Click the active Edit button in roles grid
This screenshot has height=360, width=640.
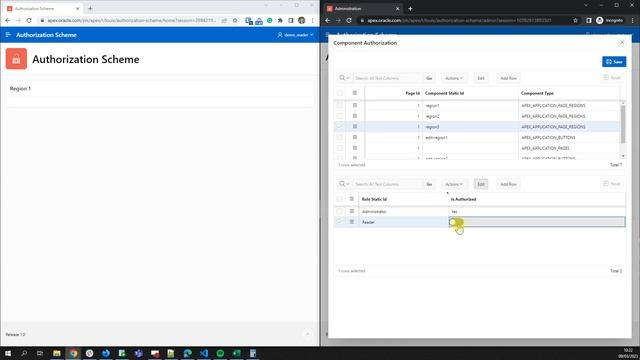(481, 184)
